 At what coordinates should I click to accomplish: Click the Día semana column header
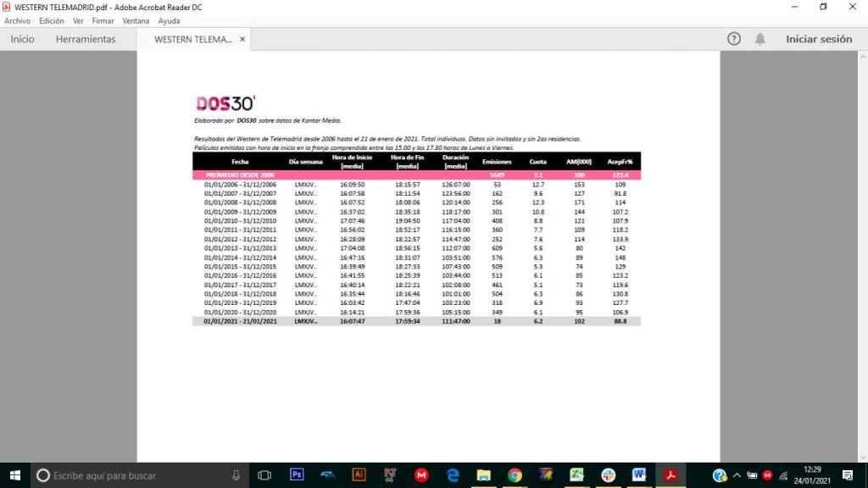(305, 162)
